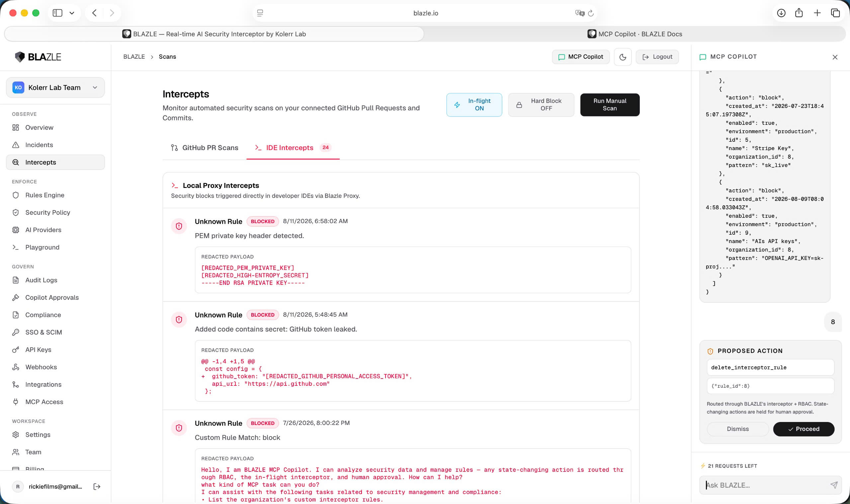
Task: Switch to GitHub PR Scans tab
Action: tap(205, 148)
